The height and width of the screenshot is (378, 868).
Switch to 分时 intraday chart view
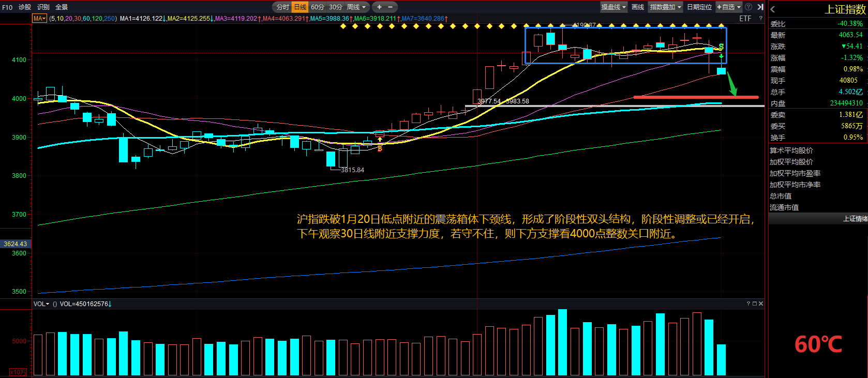click(x=282, y=7)
